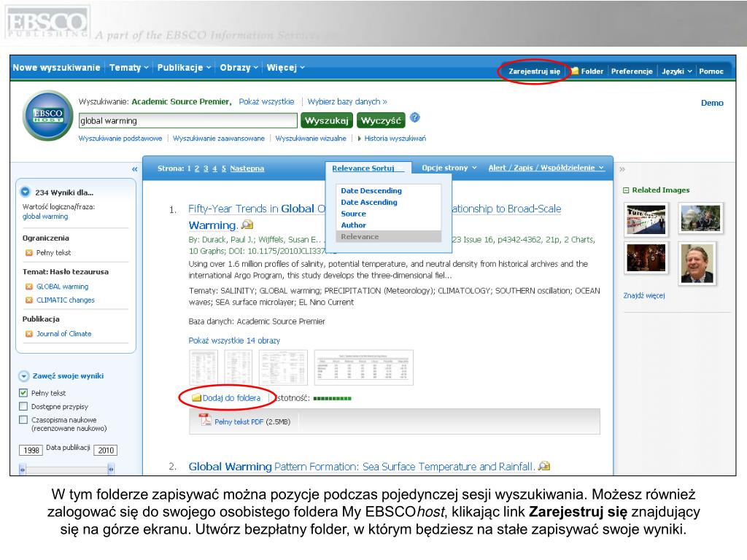
Task: Switch to Wyszukiwanie wizualne
Action: [311, 139]
